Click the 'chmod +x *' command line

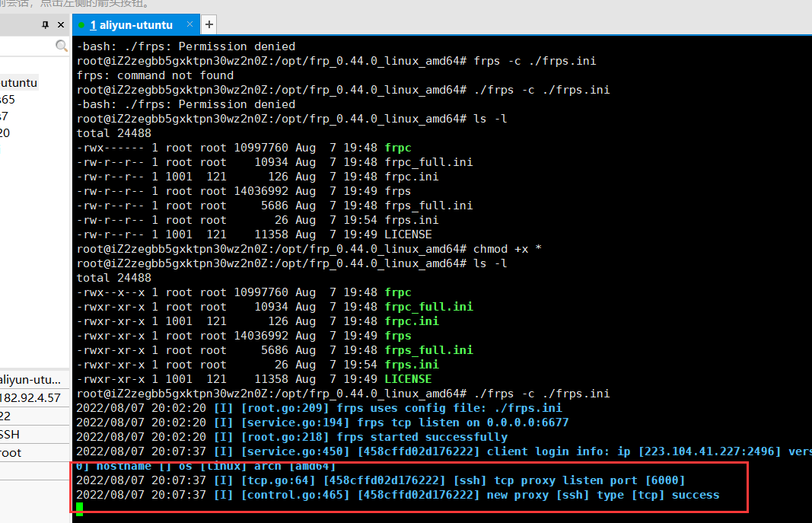(x=508, y=249)
